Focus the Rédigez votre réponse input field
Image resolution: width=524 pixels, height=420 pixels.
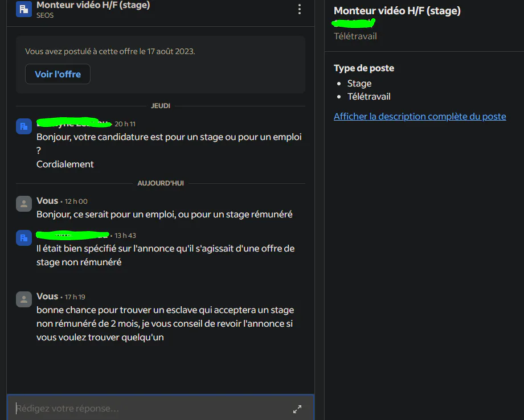[x=161, y=408]
